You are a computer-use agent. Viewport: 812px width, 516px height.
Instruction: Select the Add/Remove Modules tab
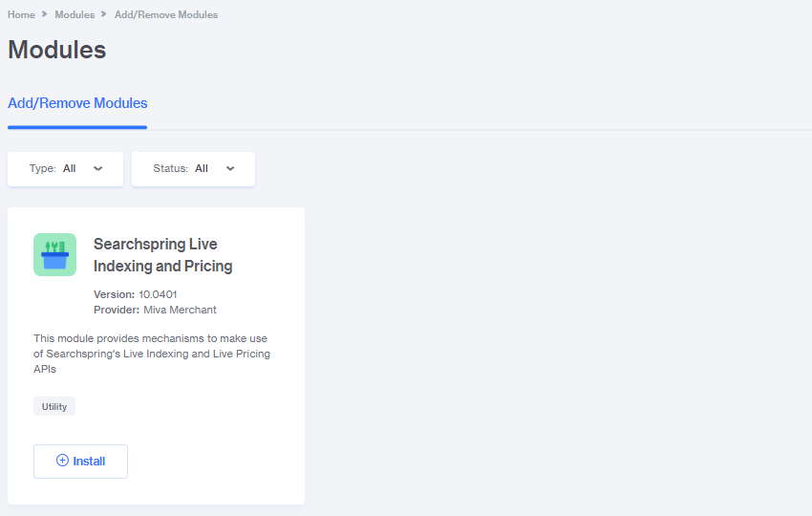[77, 103]
